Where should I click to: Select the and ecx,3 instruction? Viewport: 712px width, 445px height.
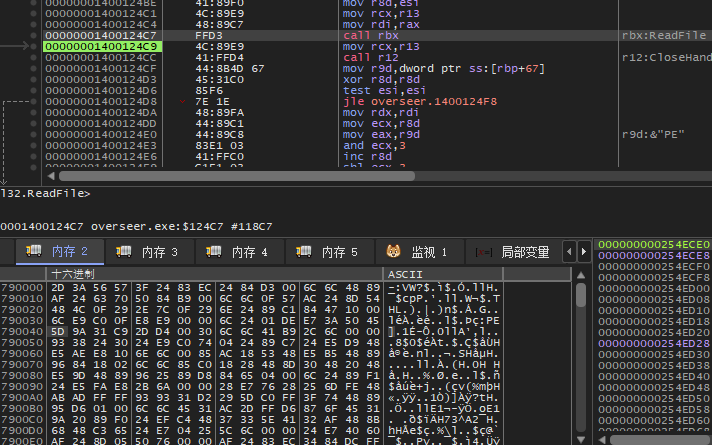(374, 145)
